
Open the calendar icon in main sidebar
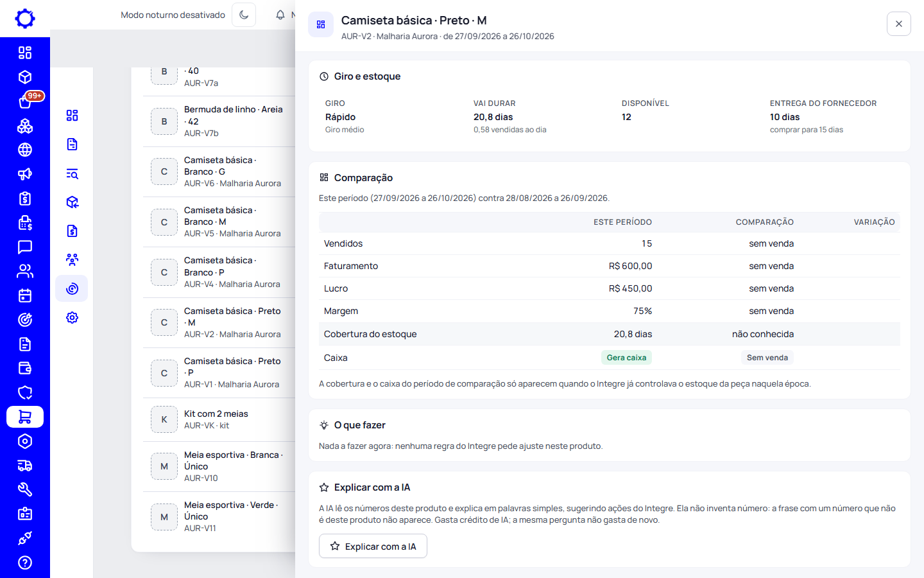25,295
